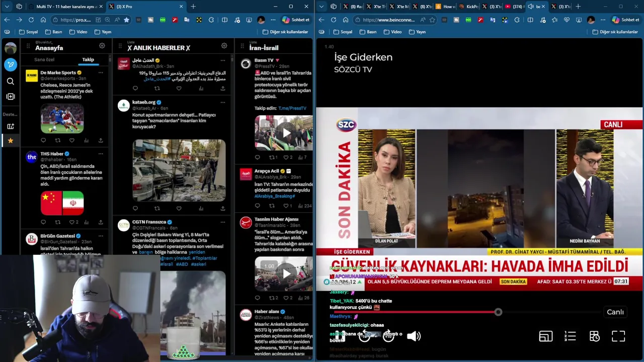
Task: Open search in X Pro sidebar
Action: (11, 81)
